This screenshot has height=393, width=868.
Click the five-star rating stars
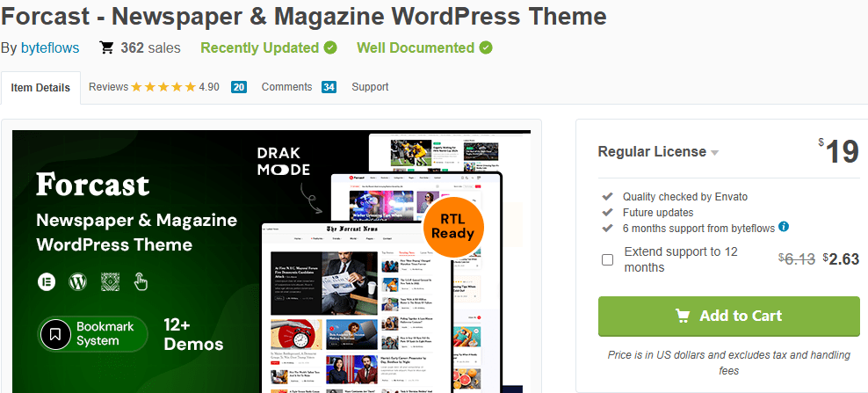click(163, 87)
